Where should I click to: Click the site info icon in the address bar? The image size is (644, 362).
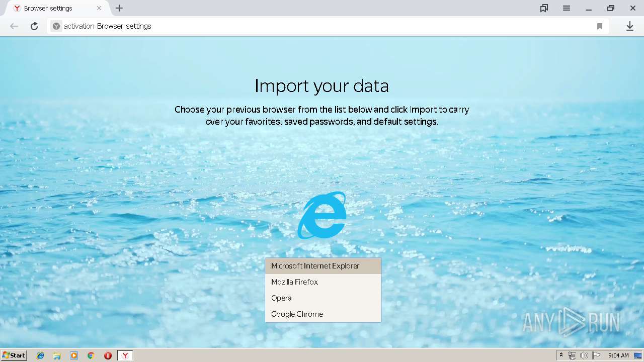pos(56,26)
